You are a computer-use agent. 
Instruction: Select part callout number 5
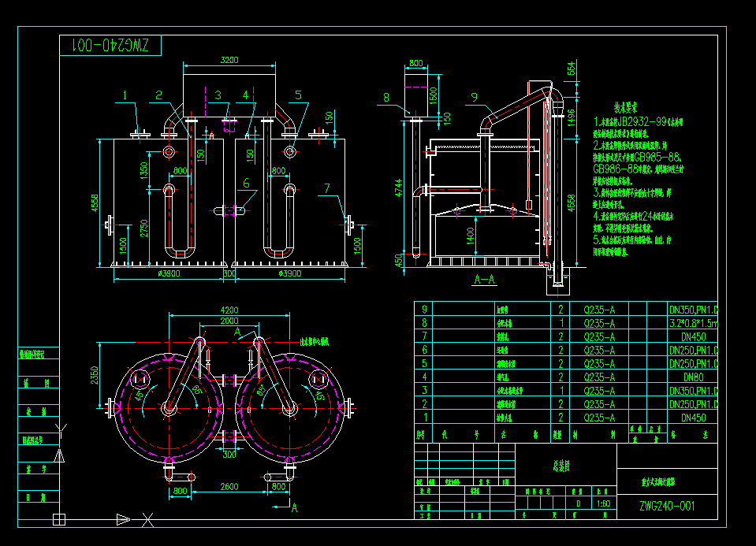[x=298, y=95]
